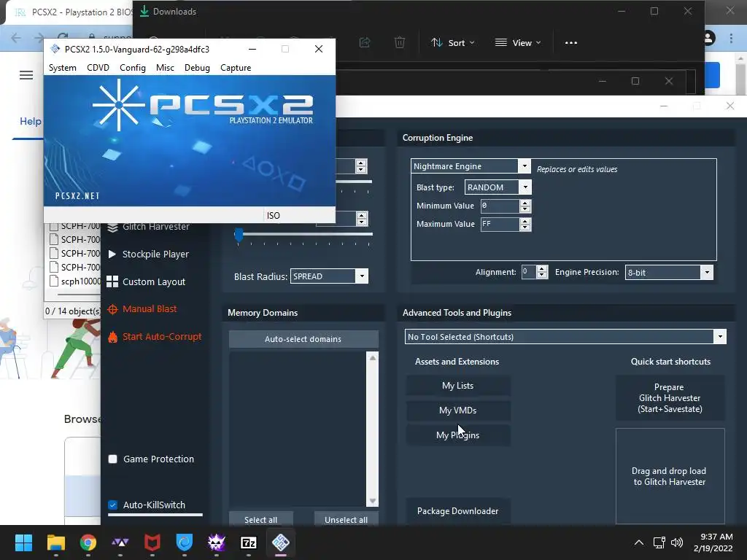Click the Start Auto-Corrupt flame icon
The width and height of the screenshot is (747, 560).
pyautogui.click(x=112, y=337)
